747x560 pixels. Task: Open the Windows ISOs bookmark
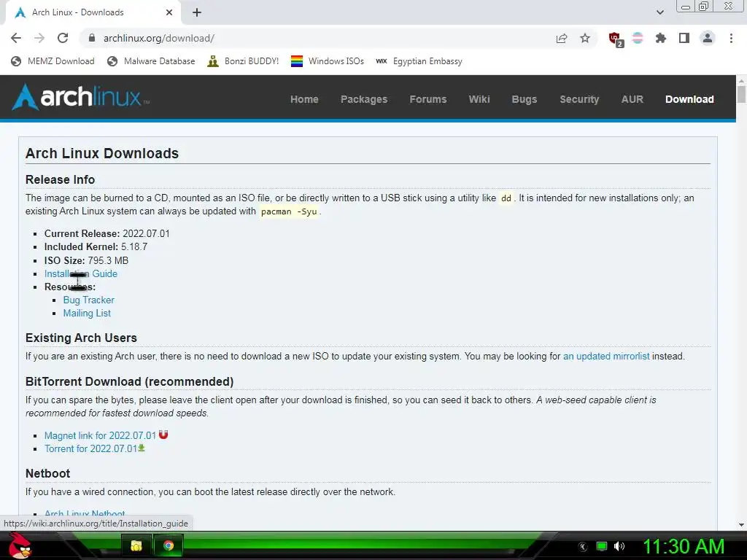(328, 61)
